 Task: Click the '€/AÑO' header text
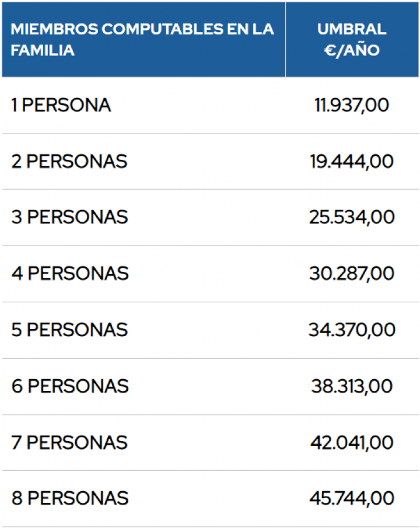352,50
